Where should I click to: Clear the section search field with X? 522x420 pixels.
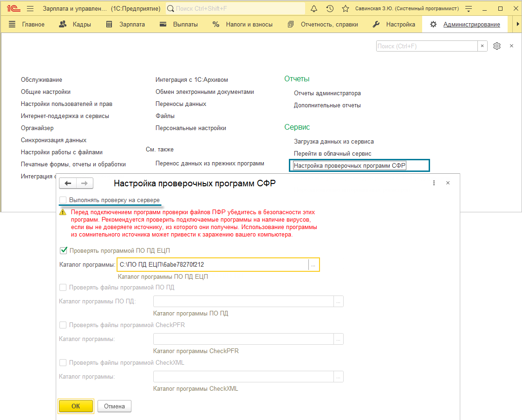coord(482,46)
